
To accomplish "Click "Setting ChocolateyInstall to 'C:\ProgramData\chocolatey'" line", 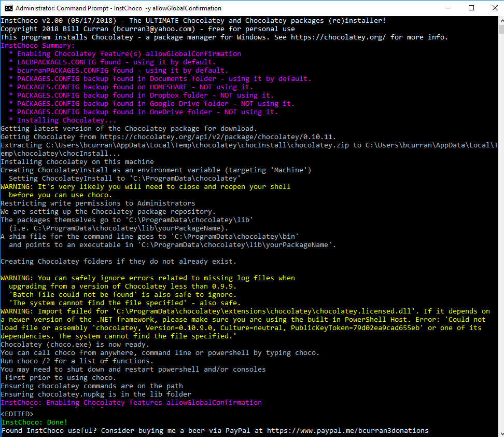I will 125,179.
